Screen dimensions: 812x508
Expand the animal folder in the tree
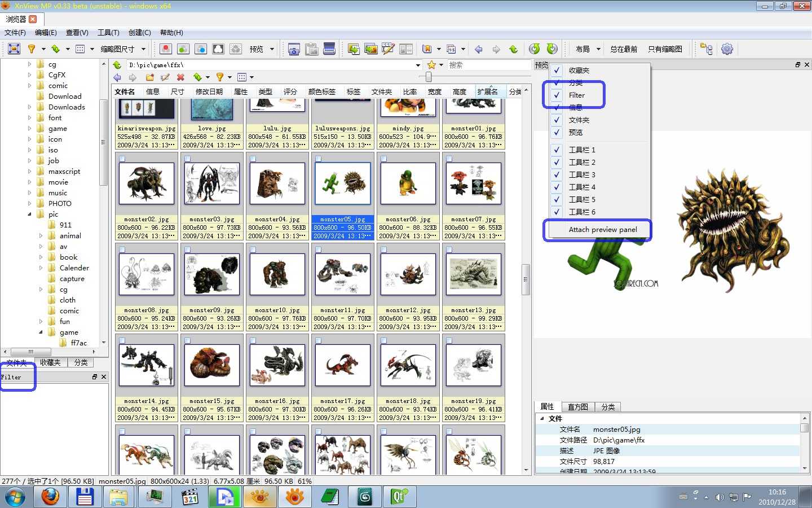(x=41, y=236)
